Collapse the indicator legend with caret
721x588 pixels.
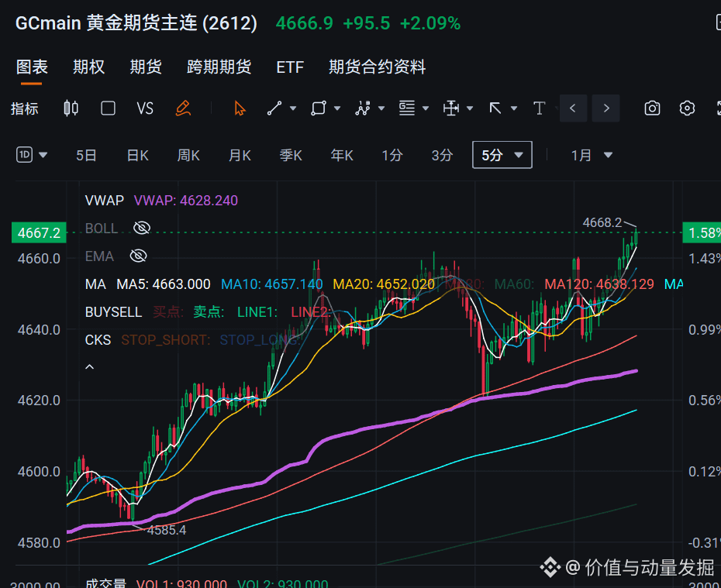[90, 367]
